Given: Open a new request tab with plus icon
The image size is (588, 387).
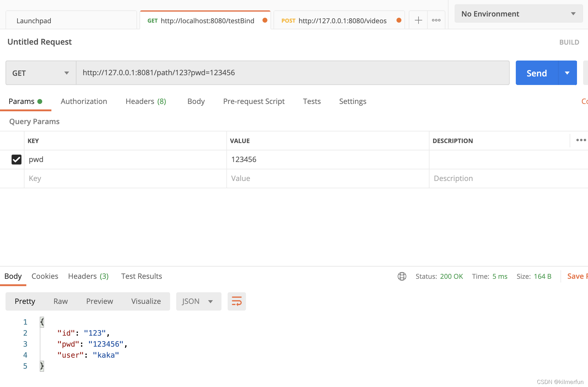Looking at the screenshot, I should [x=418, y=20].
